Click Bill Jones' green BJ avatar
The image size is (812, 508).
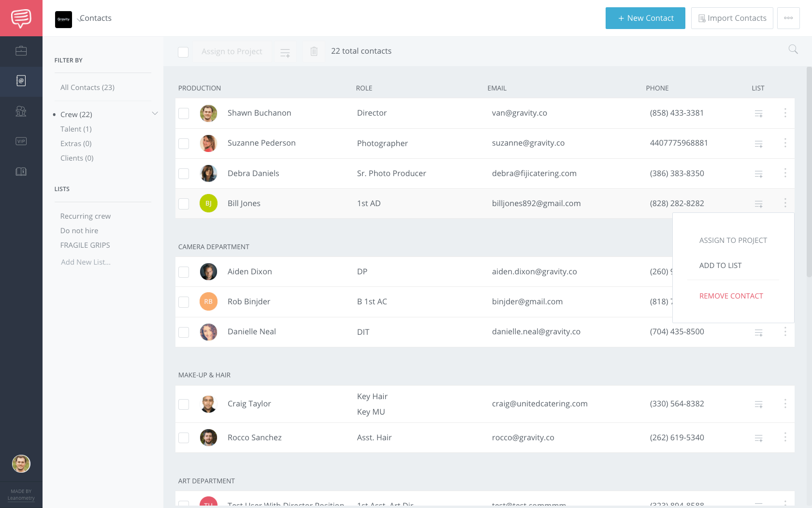208,204
